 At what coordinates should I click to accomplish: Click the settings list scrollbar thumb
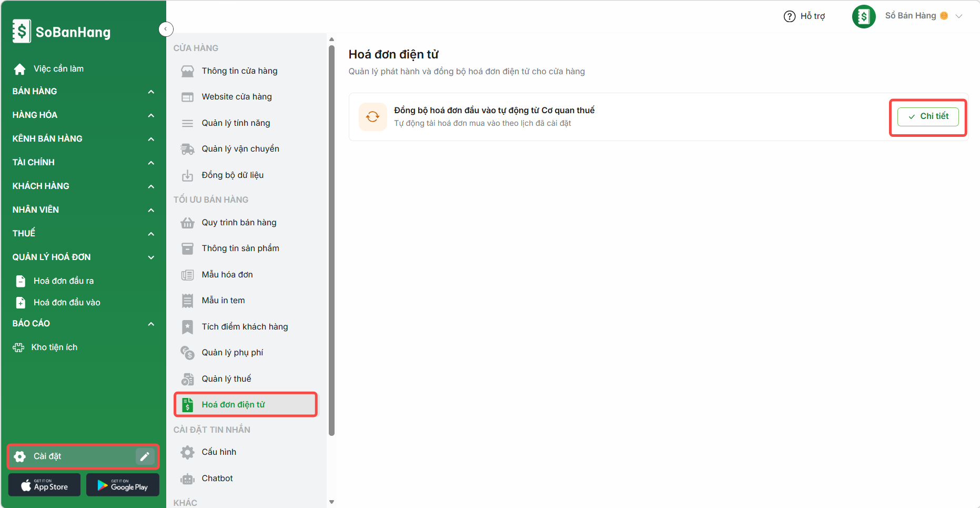click(331, 241)
